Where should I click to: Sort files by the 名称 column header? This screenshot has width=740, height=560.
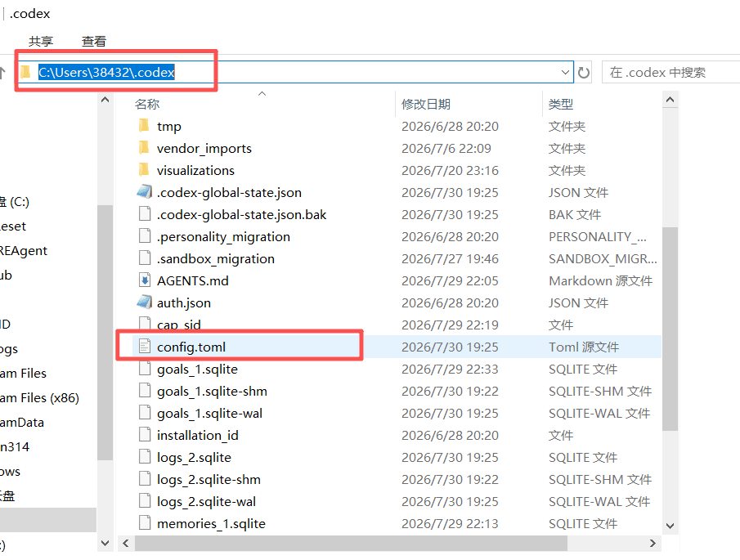147,105
